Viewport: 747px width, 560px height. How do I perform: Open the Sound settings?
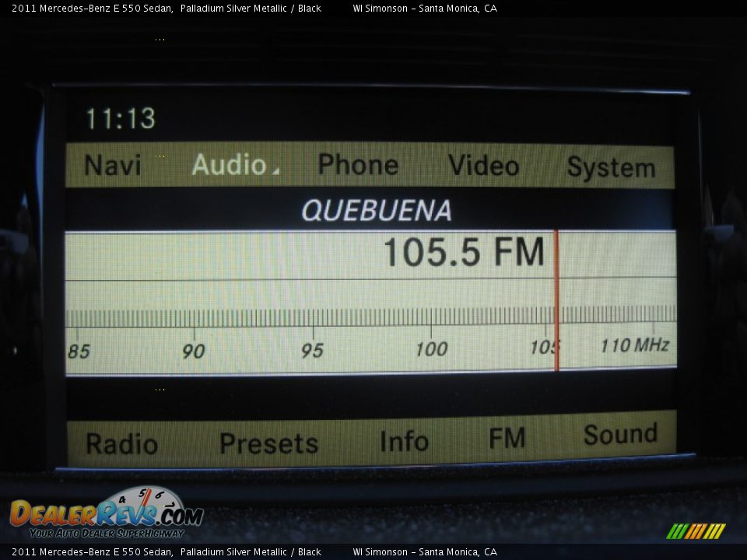point(620,435)
